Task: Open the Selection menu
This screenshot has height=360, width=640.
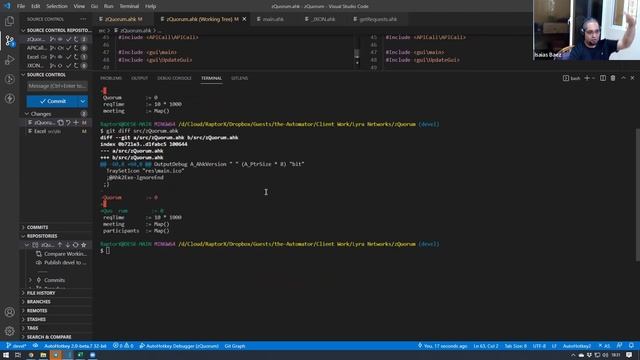Action: 57,6
